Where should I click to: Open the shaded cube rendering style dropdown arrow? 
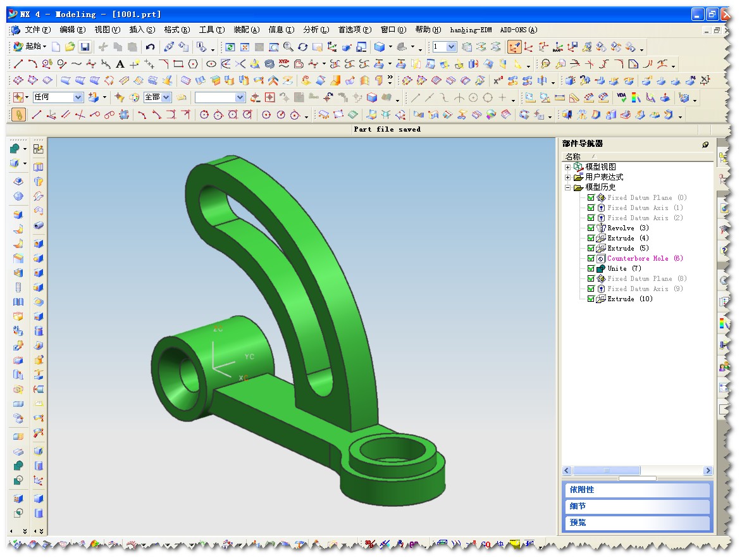click(390, 47)
